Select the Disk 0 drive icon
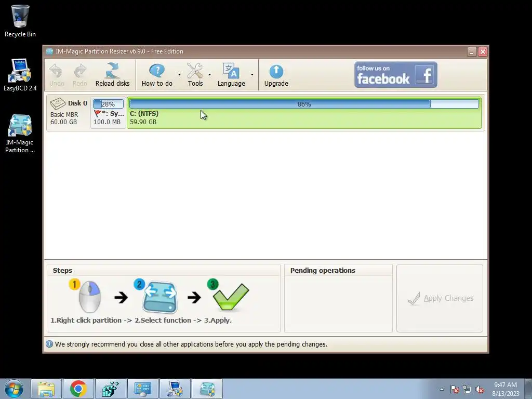Screen dimensions: 532x399 pos(58,103)
